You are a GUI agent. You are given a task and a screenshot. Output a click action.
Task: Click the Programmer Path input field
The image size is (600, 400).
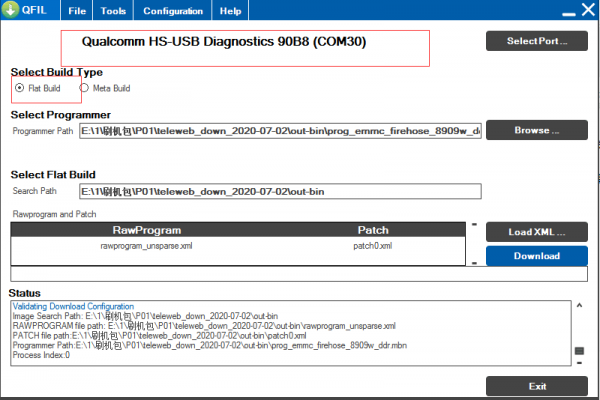(x=280, y=131)
